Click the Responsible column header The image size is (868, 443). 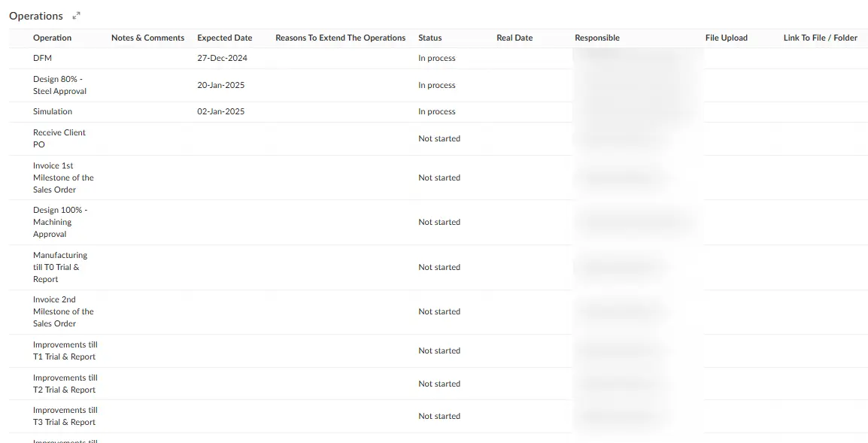[597, 38]
